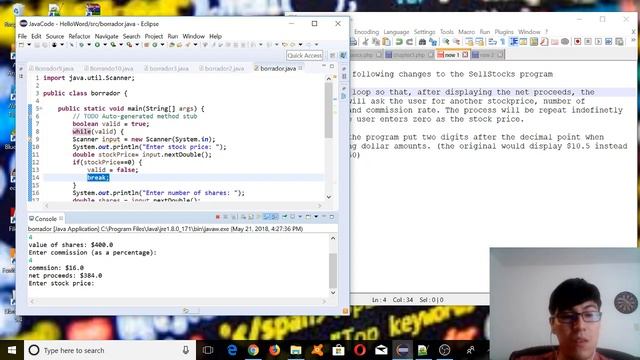The width and height of the screenshot is (640, 360).
Task: Click Find binoculars icon in Notepad++ toolbar
Action: pyautogui.click(x=422, y=42)
